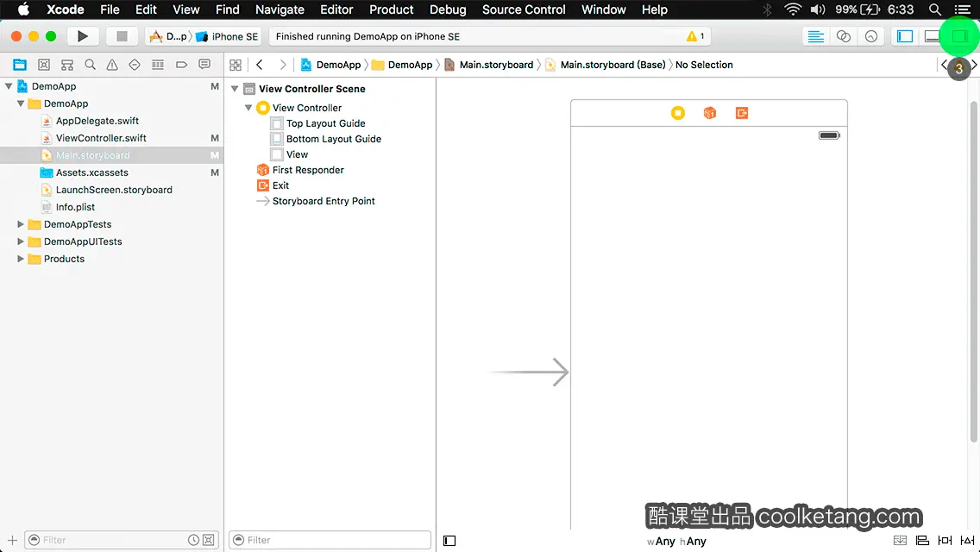Open Resolve Auto Layout Issues icon
This screenshot has height=552, width=980.
click(x=968, y=541)
